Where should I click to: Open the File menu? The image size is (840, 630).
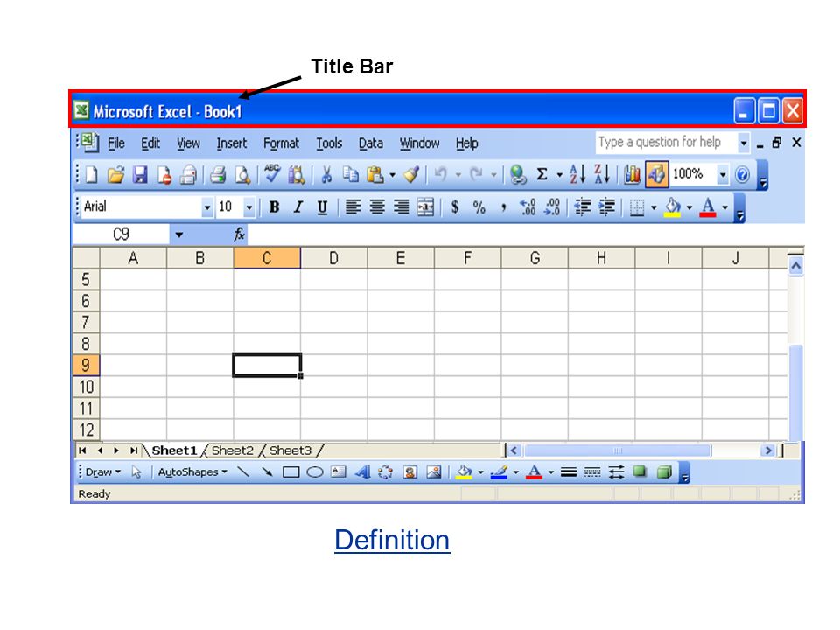[116, 143]
